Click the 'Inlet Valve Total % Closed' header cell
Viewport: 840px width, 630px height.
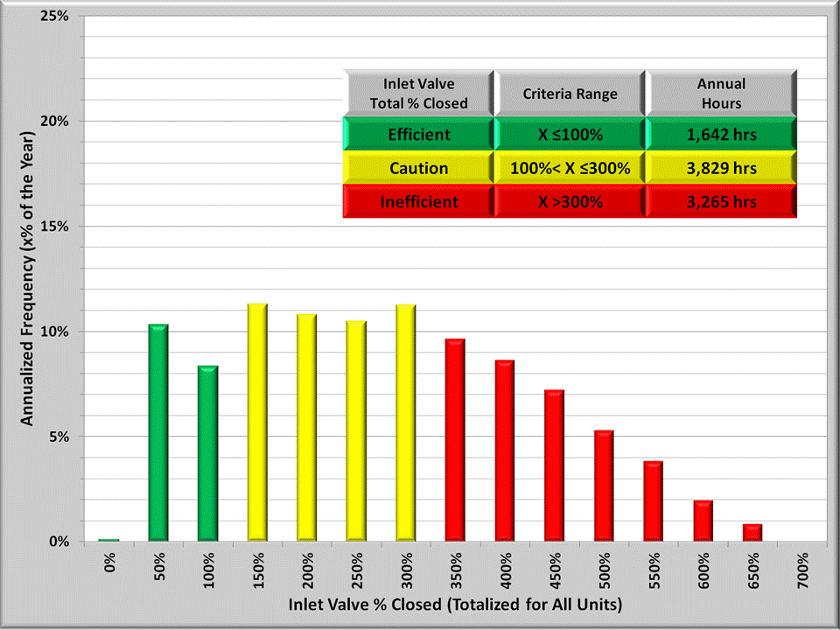[x=418, y=94]
